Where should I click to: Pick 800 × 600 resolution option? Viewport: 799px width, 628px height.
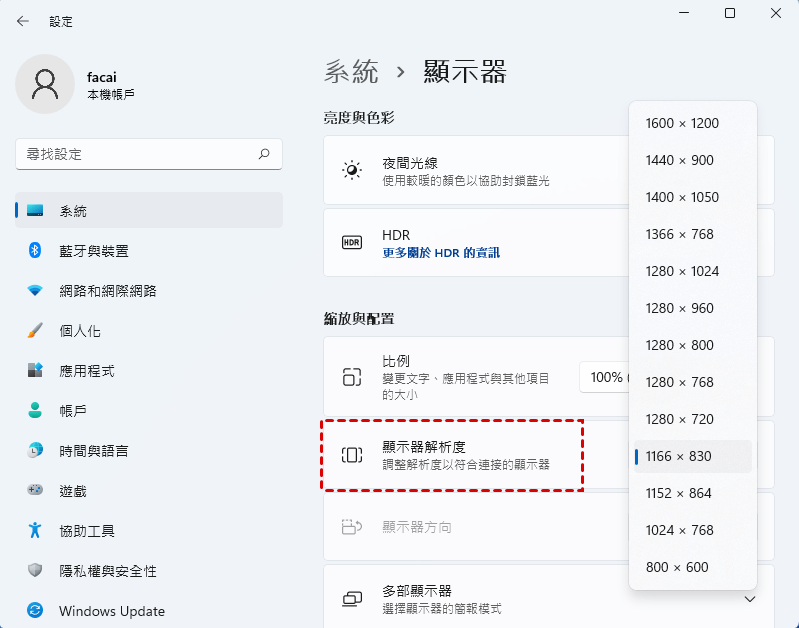tap(676, 568)
